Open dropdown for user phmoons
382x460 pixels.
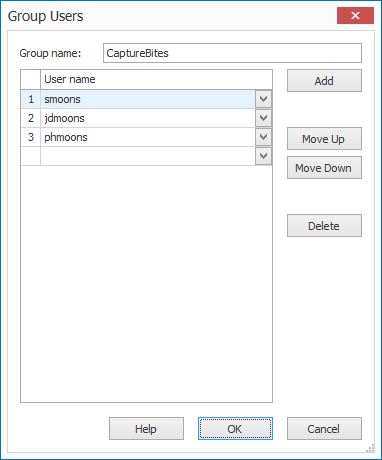pos(263,137)
